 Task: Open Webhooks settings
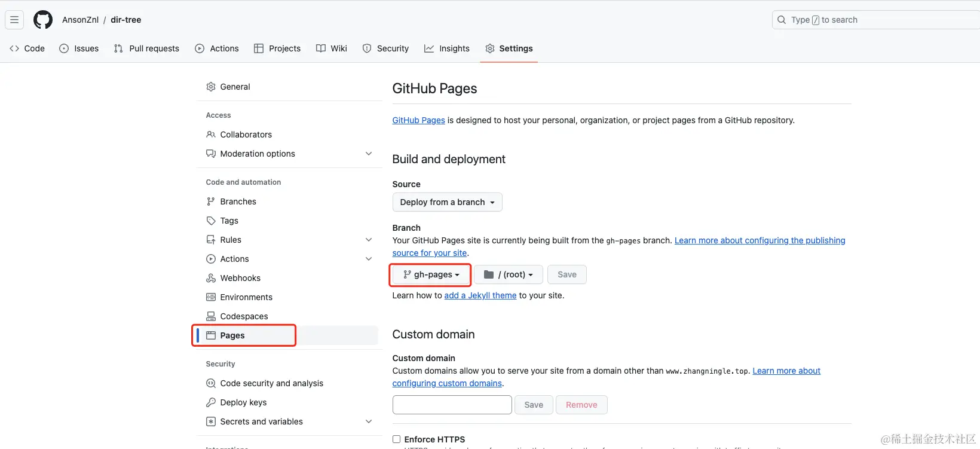coord(289,278)
